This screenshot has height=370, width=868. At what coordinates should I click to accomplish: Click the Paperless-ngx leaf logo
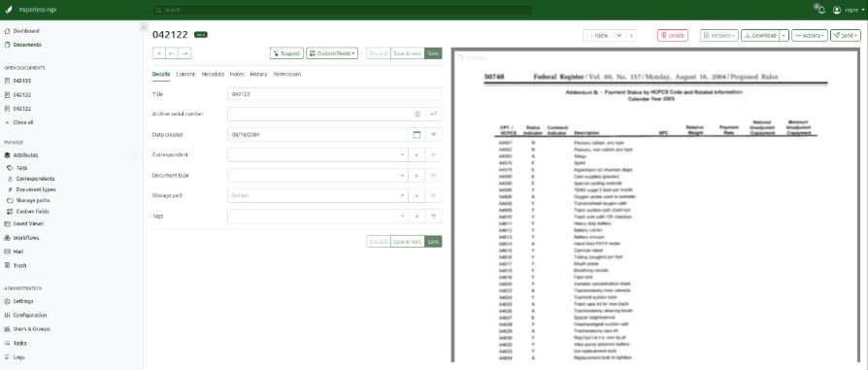tap(9, 10)
